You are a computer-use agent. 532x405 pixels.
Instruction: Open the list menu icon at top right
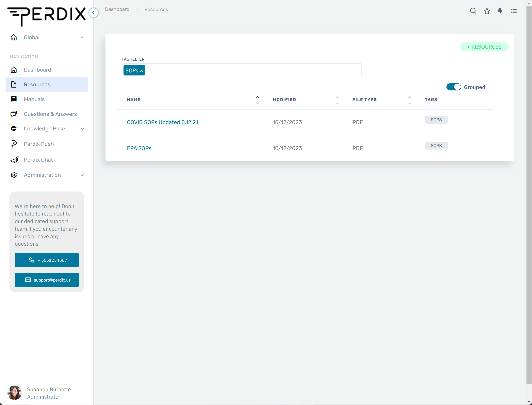514,11
